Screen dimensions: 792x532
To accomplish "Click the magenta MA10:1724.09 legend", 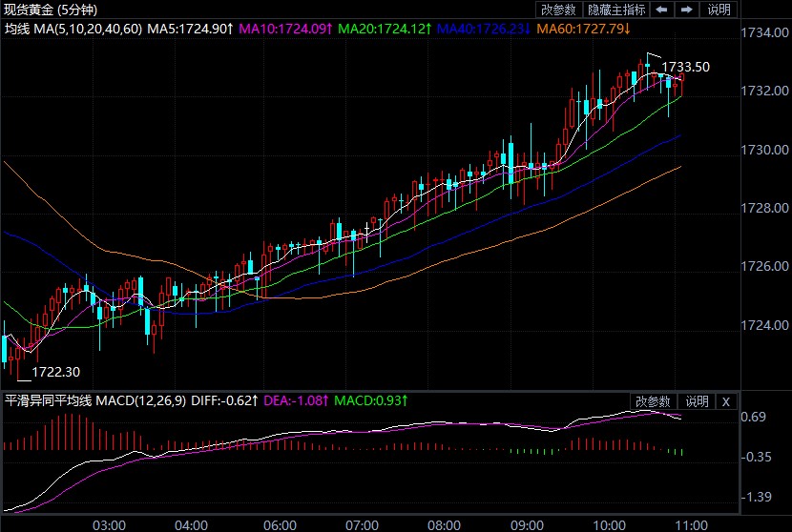I will click(285, 29).
